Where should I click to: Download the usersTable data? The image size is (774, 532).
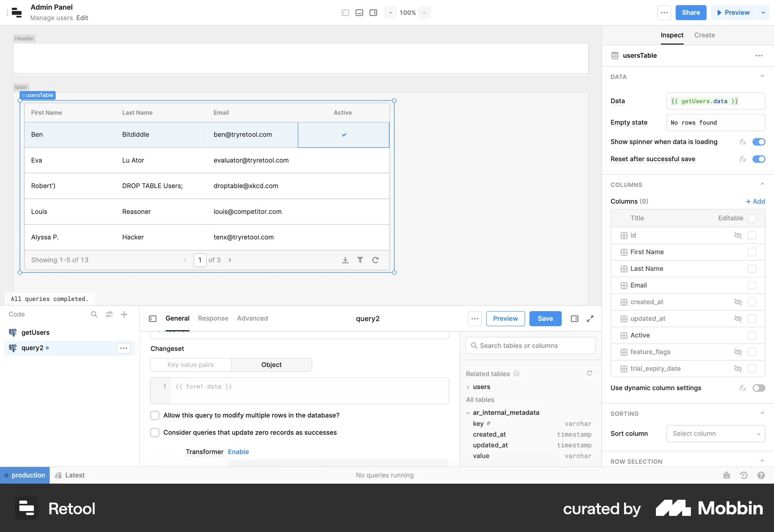click(345, 260)
